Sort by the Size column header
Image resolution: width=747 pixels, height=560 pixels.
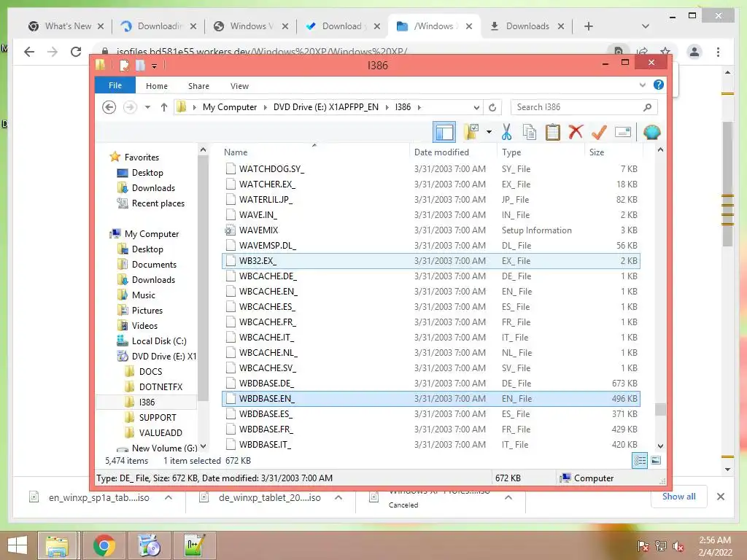(613, 152)
